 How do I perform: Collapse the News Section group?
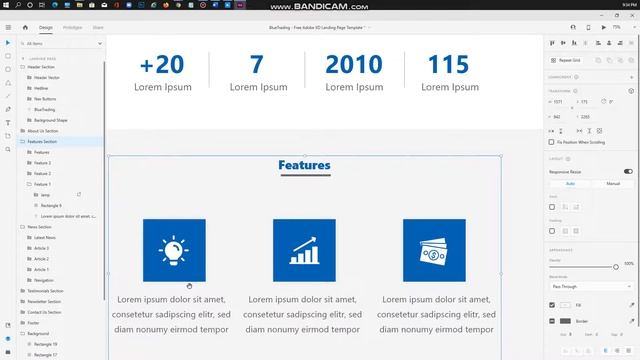23,227
